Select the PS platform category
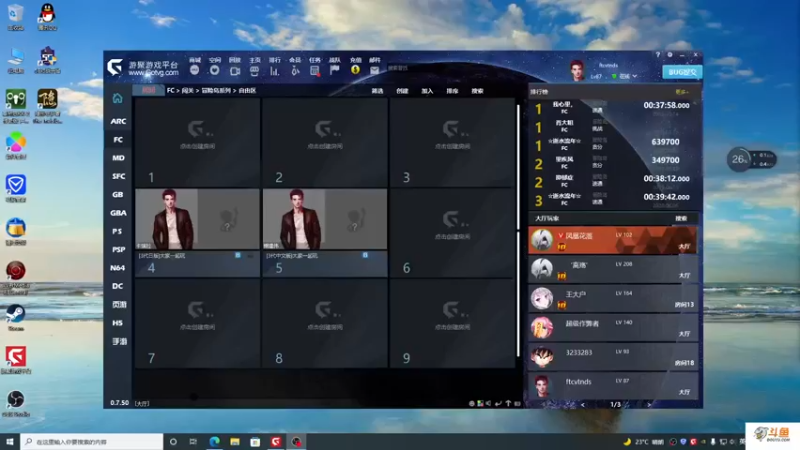Image resolution: width=800 pixels, height=450 pixels. coord(118,231)
